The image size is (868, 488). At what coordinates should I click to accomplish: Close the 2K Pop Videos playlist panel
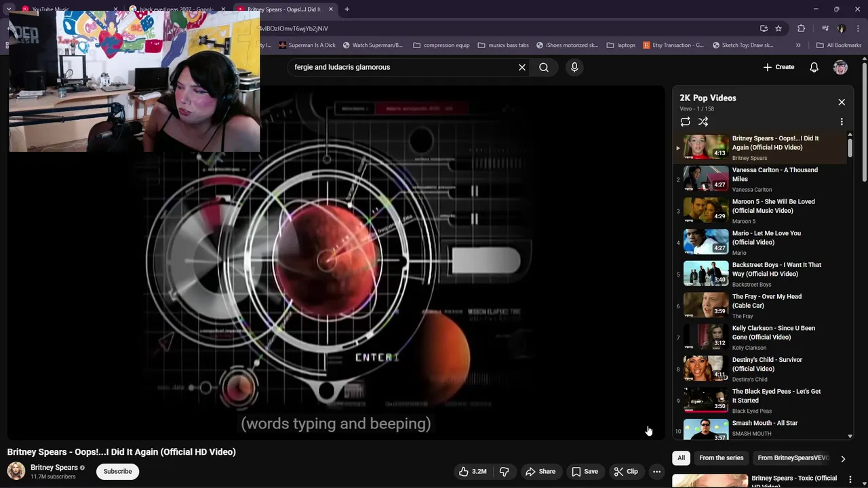(x=842, y=102)
